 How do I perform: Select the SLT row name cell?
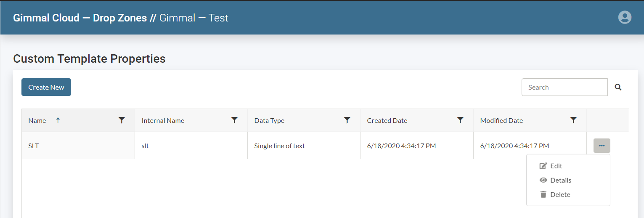34,146
